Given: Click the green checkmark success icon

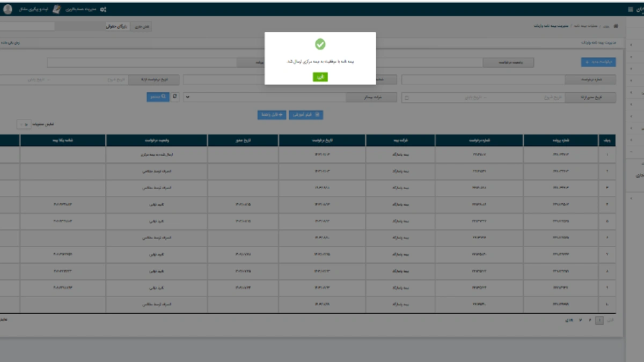Looking at the screenshot, I should click(x=320, y=45).
